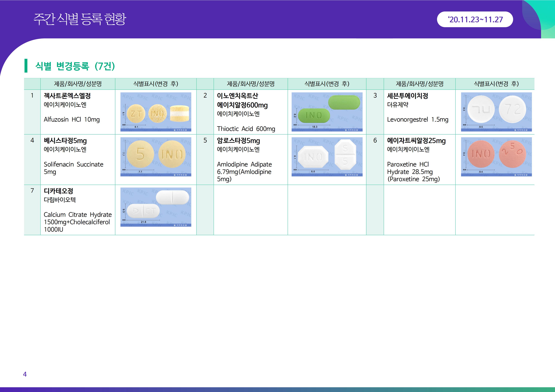This screenshot has width=555, height=392.
Task: Click the 베시스타정5mg yellow tablet image
Action: [156, 157]
